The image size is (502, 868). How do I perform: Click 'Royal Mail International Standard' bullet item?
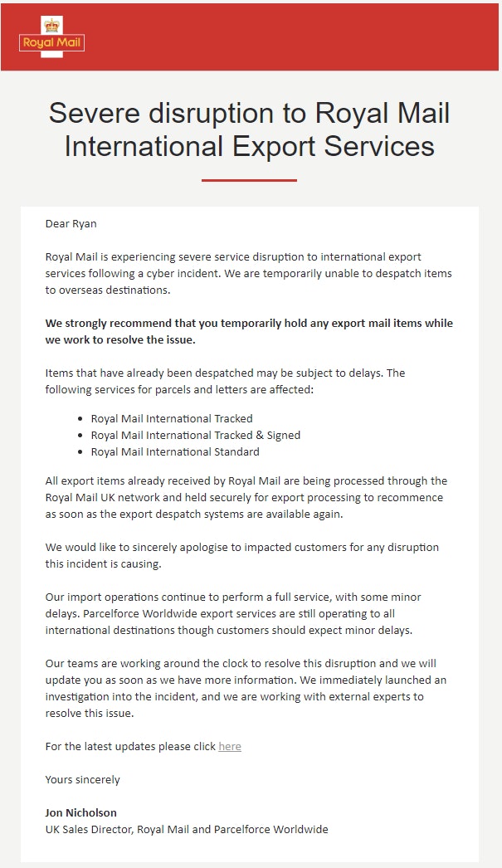pyautogui.click(x=175, y=451)
